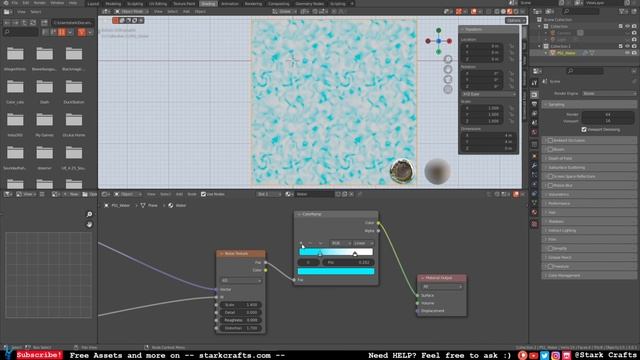Click the remove color stop minus button

click(x=310, y=243)
